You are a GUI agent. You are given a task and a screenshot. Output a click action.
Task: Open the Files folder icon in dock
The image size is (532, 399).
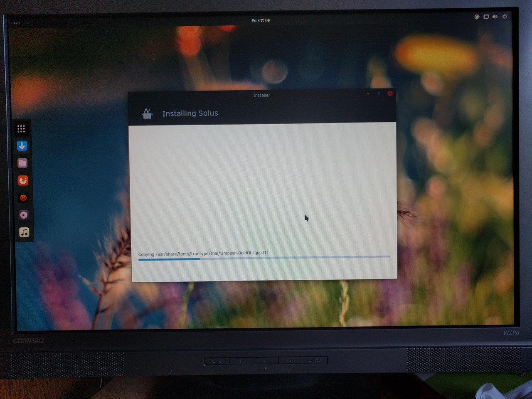point(22,163)
